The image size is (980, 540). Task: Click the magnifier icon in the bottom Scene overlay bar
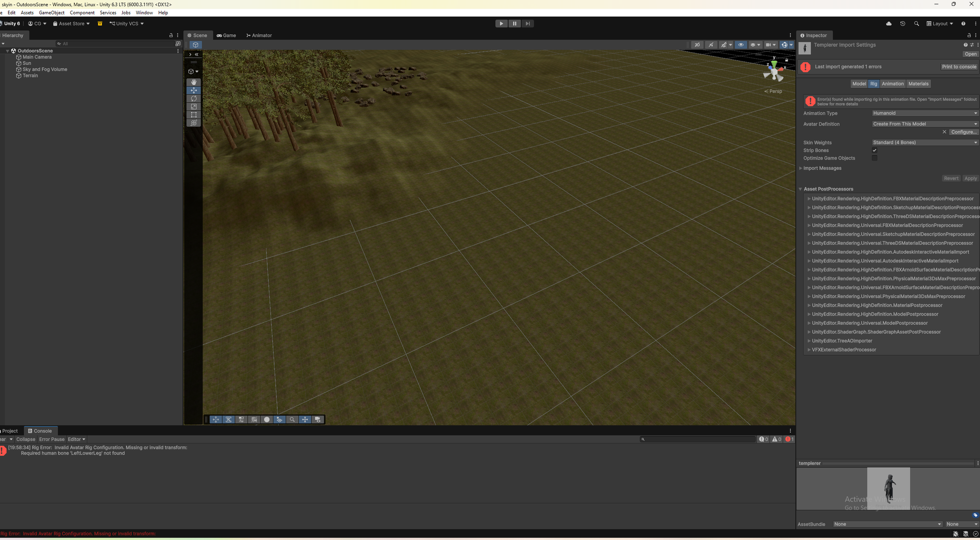(x=292, y=420)
